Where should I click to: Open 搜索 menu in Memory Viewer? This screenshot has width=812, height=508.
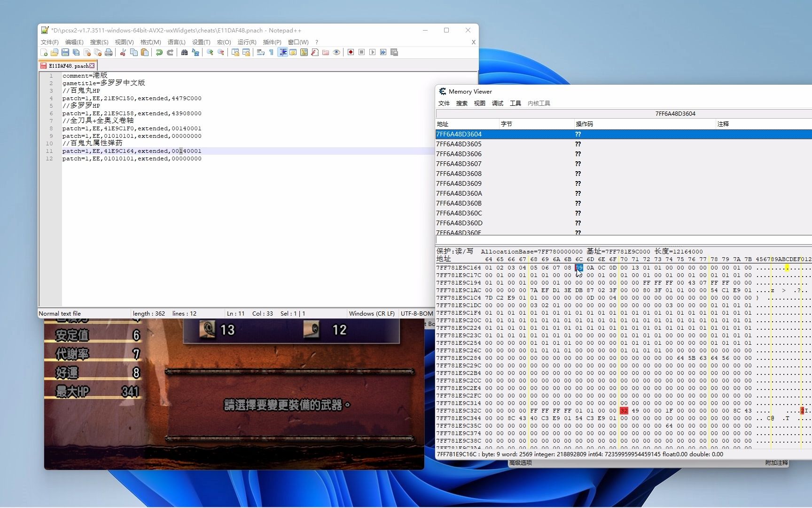(462, 103)
